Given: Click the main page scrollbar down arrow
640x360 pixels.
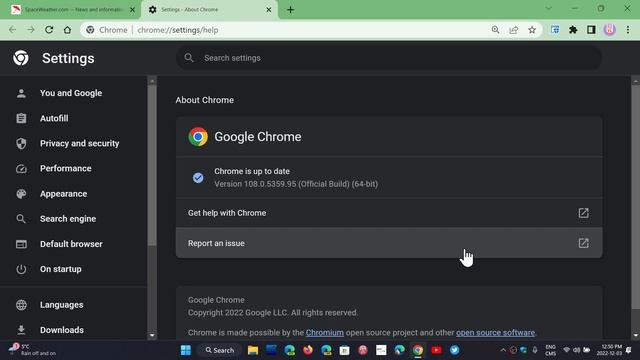Looking at the screenshot, I should (x=636, y=336).
